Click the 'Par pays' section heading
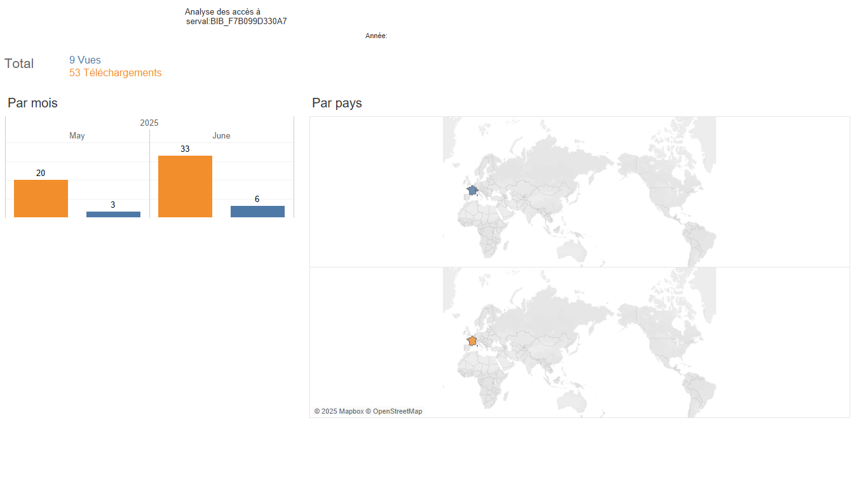Image resolution: width=868 pixels, height=488 pixels. [x=337, y=103]
